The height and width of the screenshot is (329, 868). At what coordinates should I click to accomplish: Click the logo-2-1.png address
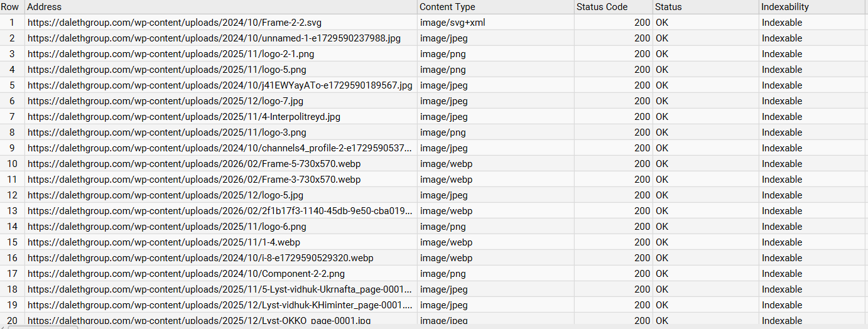[171, 54]
